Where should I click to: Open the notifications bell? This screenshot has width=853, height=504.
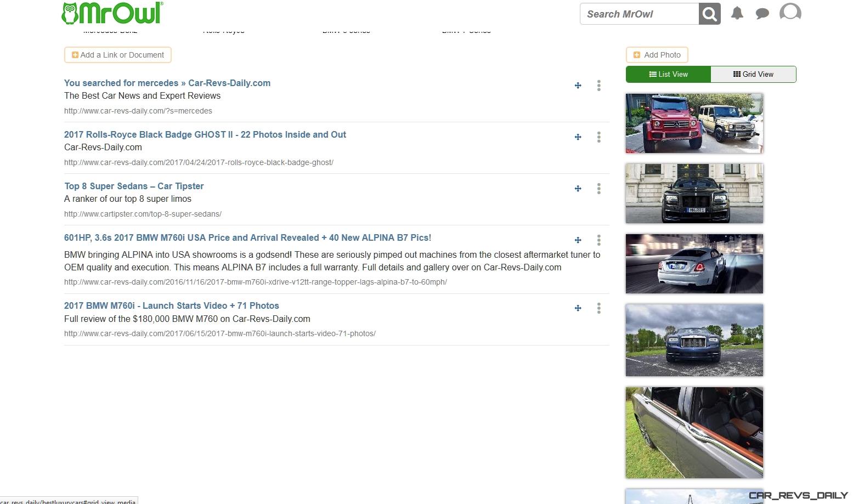[x=737, y=14]
